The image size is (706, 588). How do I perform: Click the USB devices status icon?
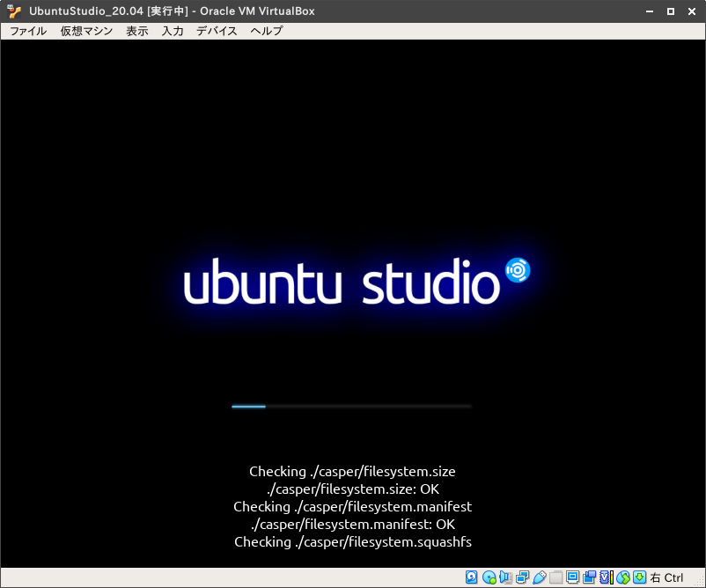tap(540, 577)
